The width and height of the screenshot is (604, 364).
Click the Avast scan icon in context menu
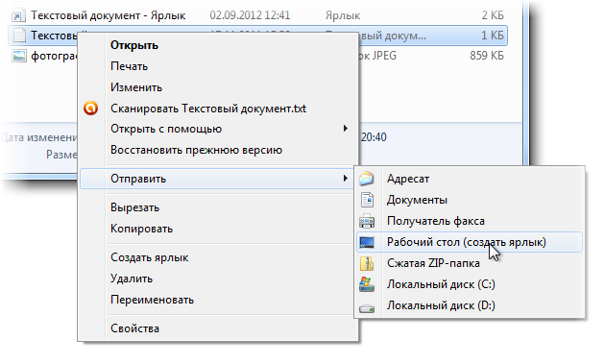point(91,109)
